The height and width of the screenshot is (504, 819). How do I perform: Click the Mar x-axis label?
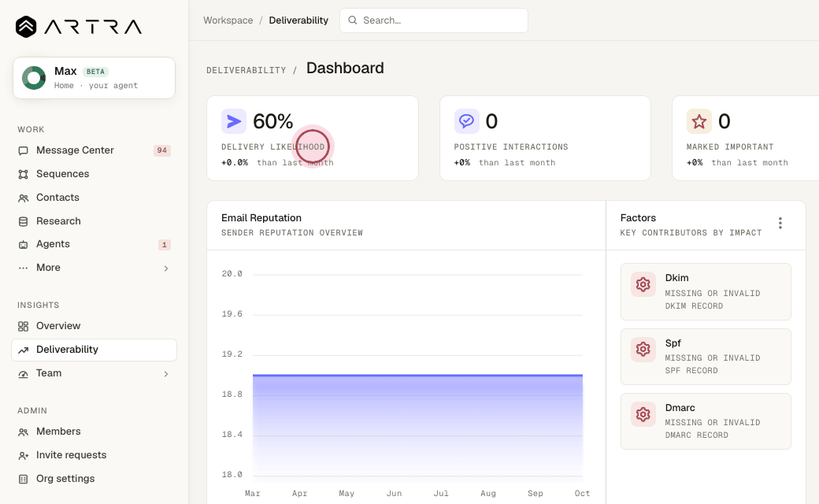[252, 493]
